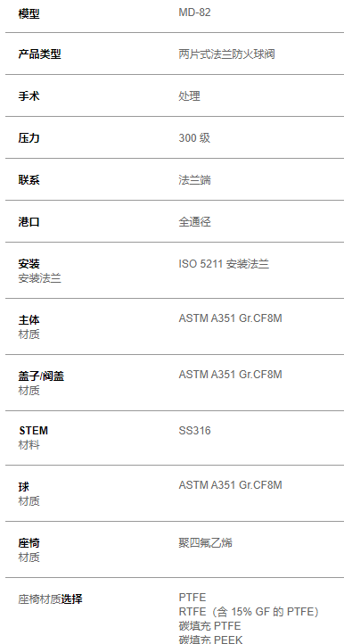Click the MD-82 model value
Screen dimensions: 344x644
pyautogui.click(x=194, y=12)
